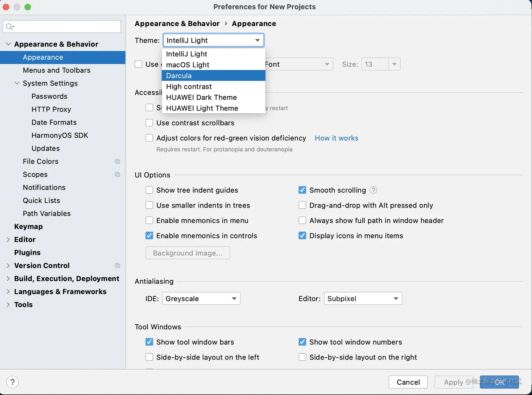Select HUAWEI Dark Theme option
Image resolution: width=532 pixels, height=395 pixels.
pos(214,97)
